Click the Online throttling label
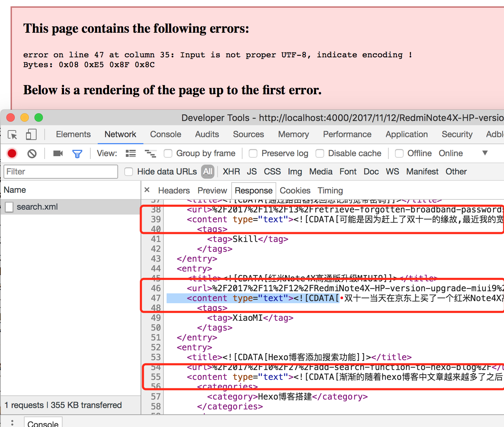This screenshot has width=504, height=427. pos(451,153)
